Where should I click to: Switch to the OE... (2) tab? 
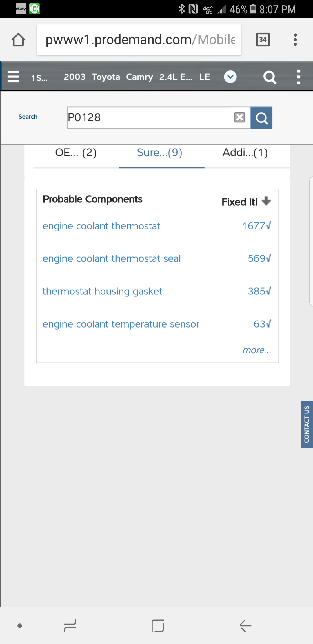point(76,153)
